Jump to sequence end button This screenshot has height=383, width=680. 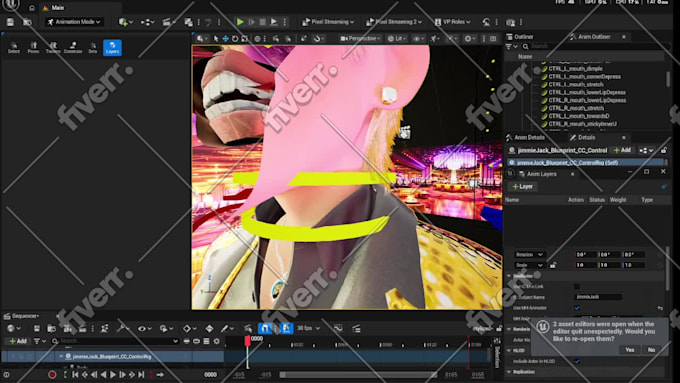point(141,374)
